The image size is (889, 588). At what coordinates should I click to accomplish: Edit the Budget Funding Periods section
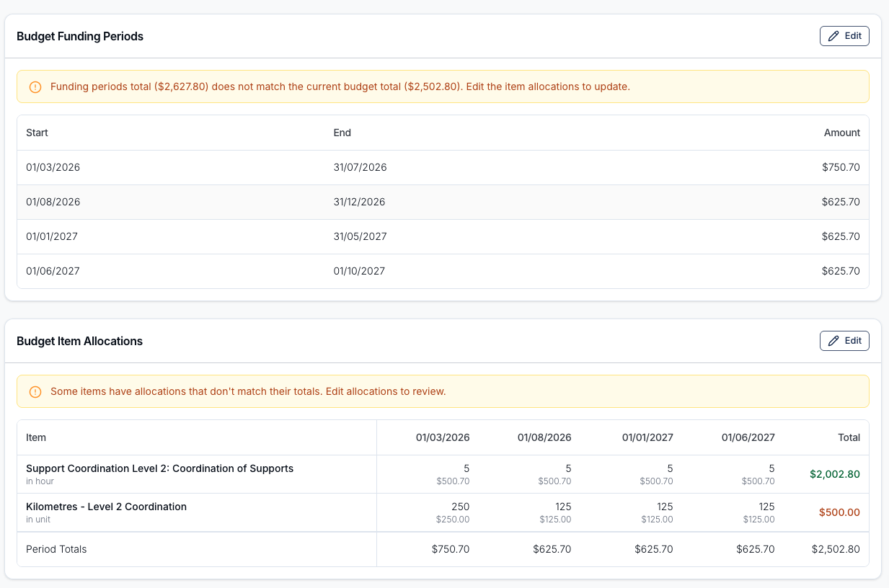(844, 36)
